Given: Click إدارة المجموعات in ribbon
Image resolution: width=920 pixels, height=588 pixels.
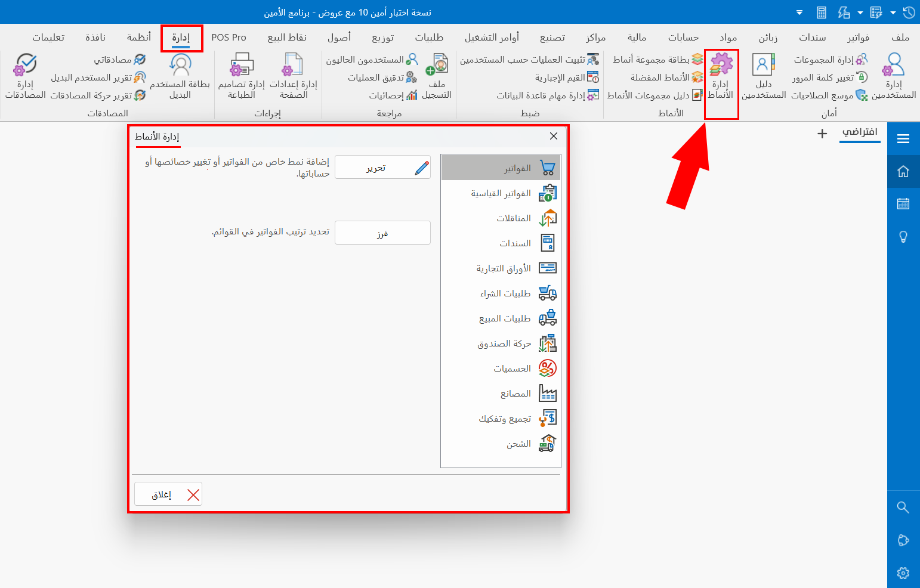Looking at the screenshot, I should pyautogui.click(x=831, y=60).
